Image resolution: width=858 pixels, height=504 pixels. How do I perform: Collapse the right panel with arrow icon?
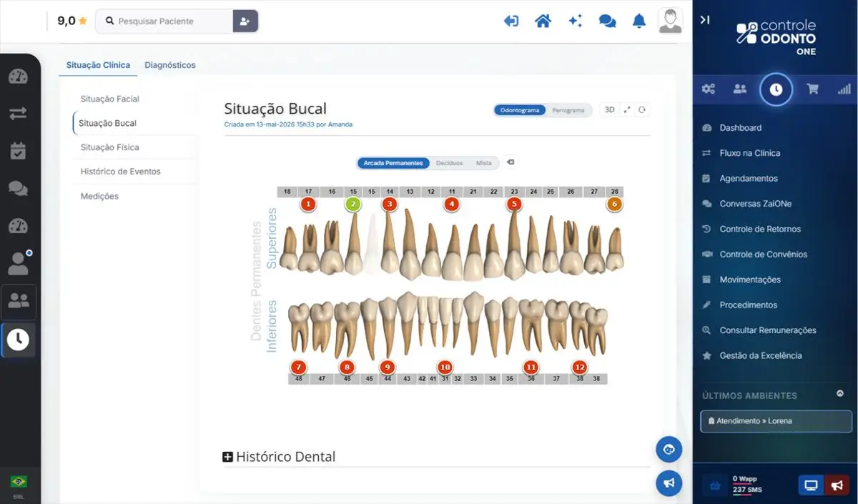click(x=705, y=20)
